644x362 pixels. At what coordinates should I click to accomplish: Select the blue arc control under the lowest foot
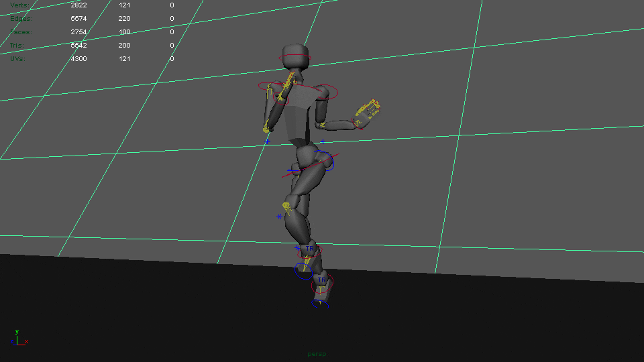click(321, 304)
